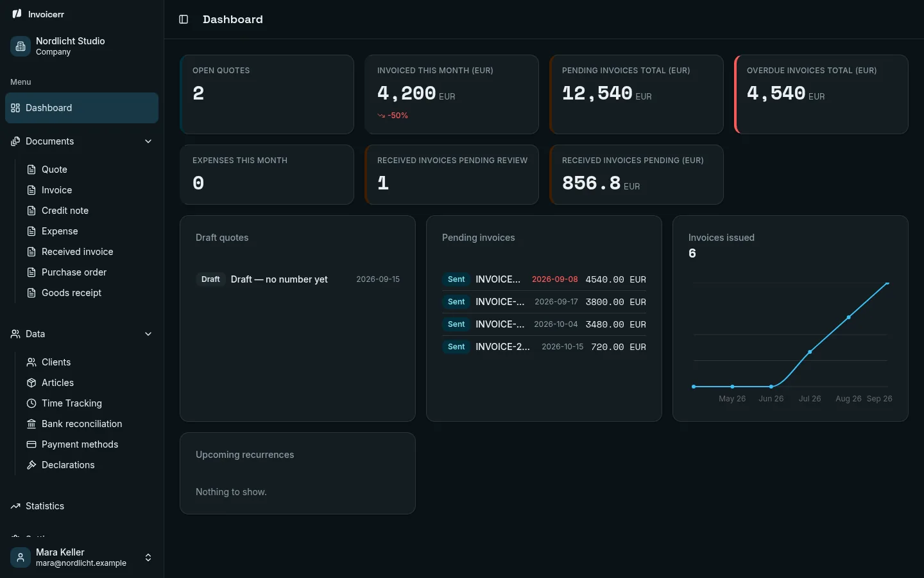Click the Bank reconciliation building icon

pyautogui.click(x=31, y=424)
